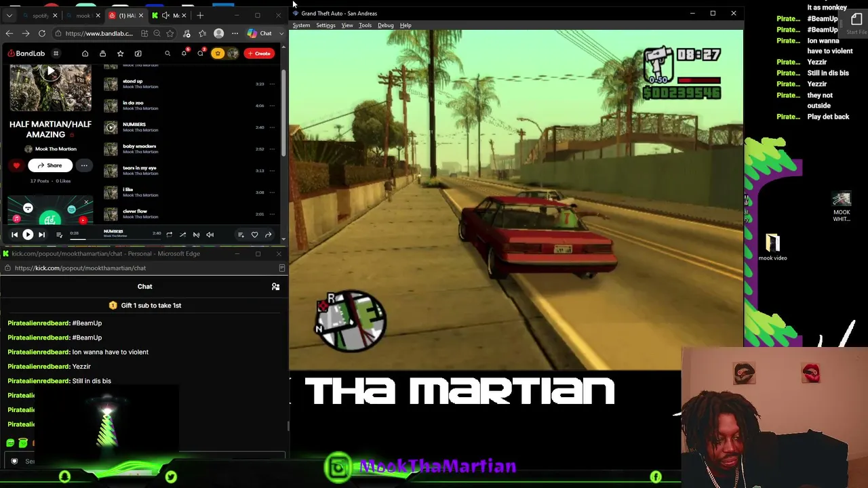Viewport: 868px width, 488px height.
Task: Mute the BandLab player volume
Action: pyautogui.click(x=210, y=235)
